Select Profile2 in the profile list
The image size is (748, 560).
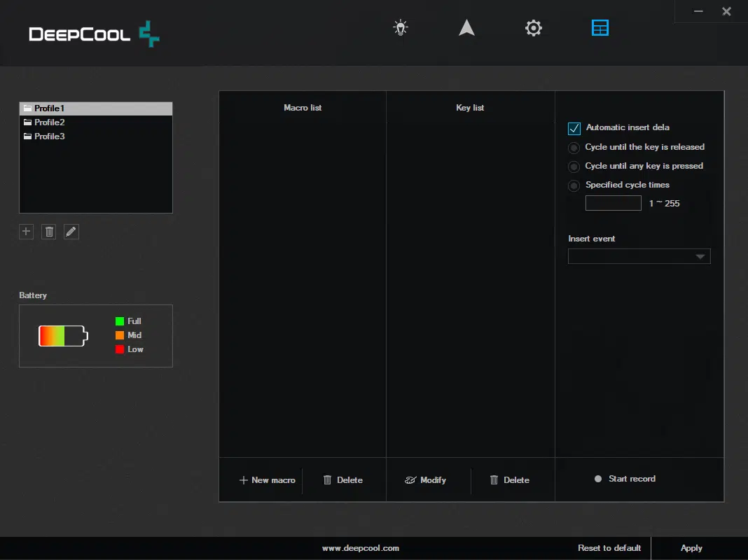pyautogui.click(x=49, y=122)
